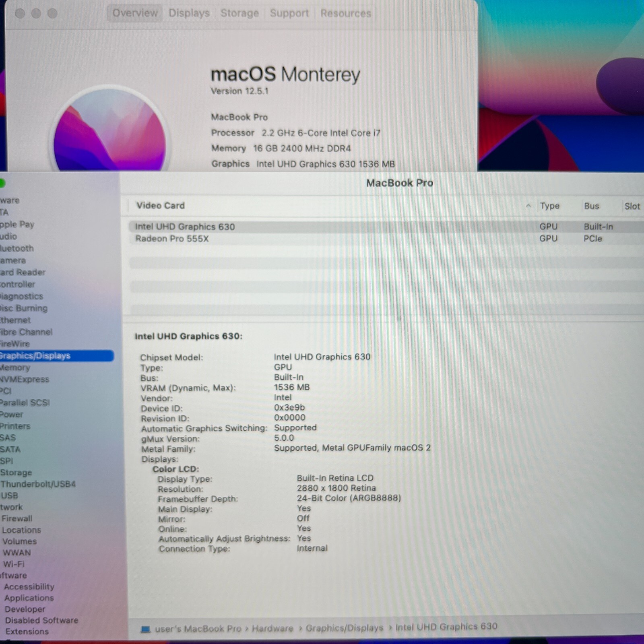
Task: Select Audio in sidebar
Action: tap(8, 236)
